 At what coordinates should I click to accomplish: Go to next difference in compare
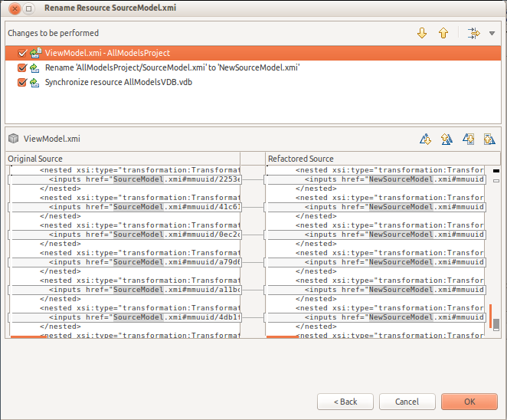[x=426, y=139]
